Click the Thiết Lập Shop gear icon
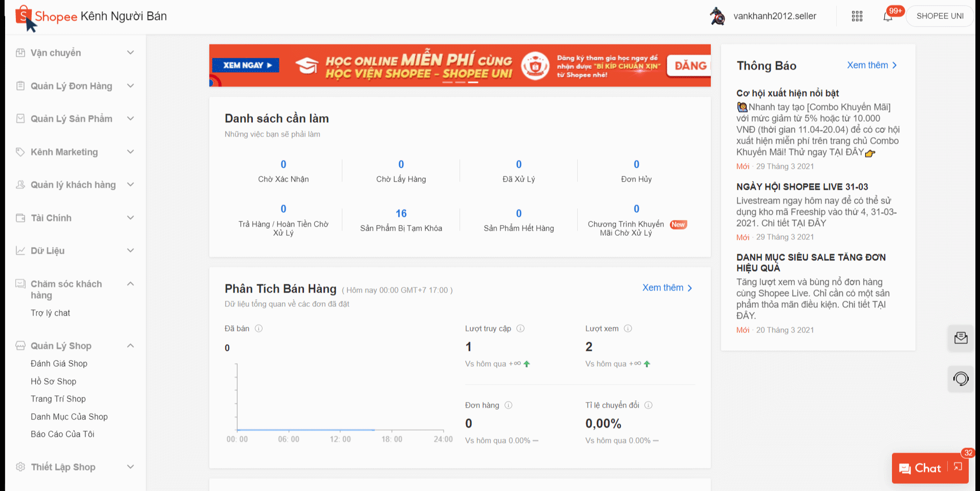980x491 pixels. click(20, 467)
